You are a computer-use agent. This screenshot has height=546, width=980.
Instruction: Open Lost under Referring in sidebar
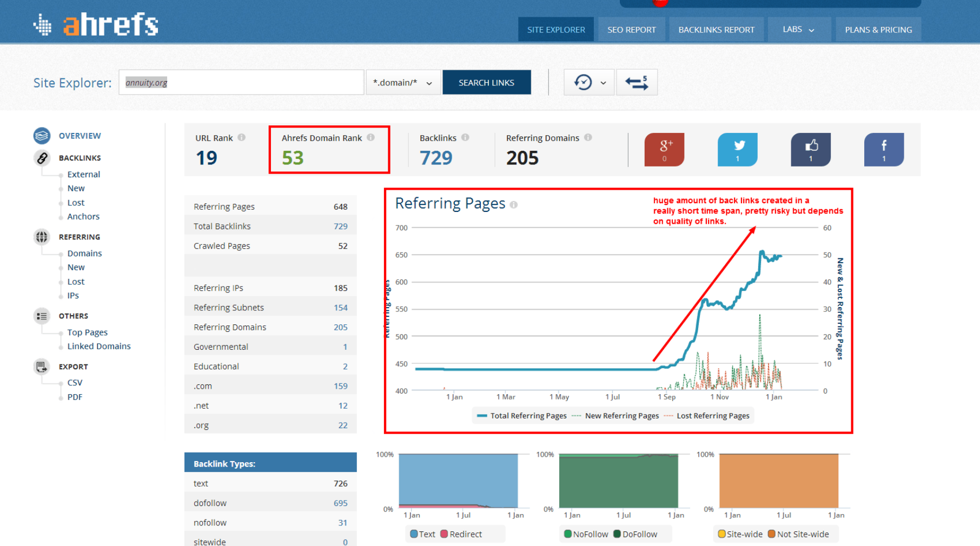[x=76, y=282]
